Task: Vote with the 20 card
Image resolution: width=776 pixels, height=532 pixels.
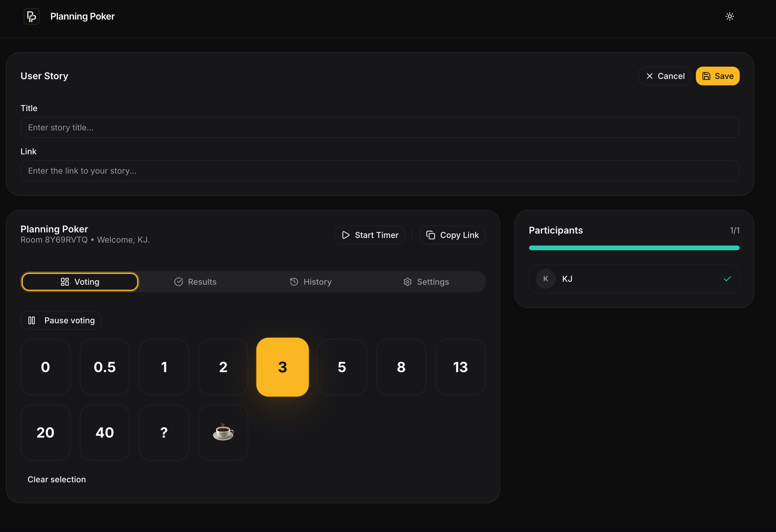Action: tap(45, 433)
